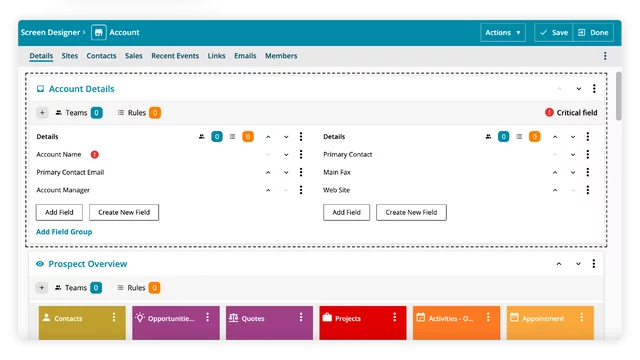
Task: Switch to the Recent Events tab
Action: (175, 56)
